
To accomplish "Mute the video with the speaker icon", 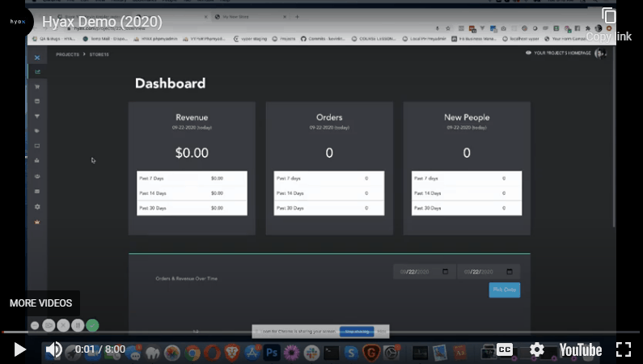I will 53,349.
